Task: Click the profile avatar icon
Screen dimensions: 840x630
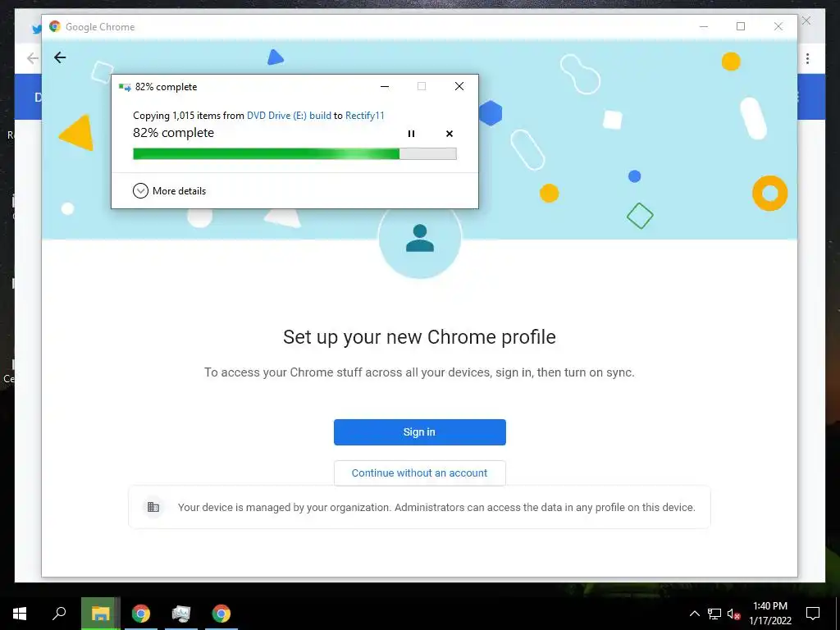Action: [419, 239]
